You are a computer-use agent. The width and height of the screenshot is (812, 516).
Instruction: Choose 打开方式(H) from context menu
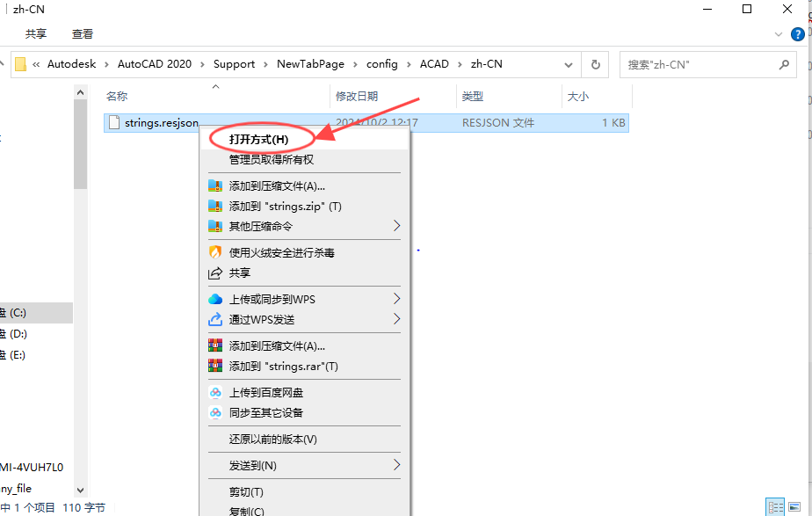pyautogui.click(x=258, y=139)
